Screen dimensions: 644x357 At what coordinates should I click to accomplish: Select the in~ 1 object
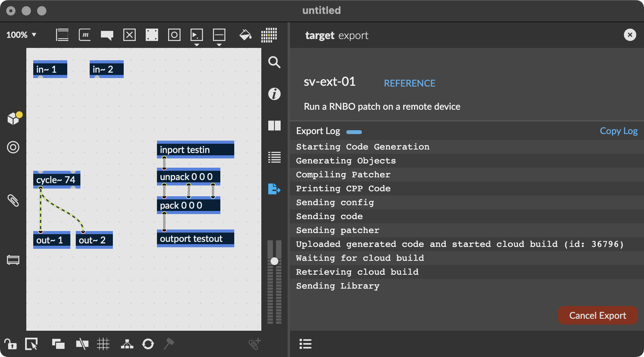coord(50,69)
